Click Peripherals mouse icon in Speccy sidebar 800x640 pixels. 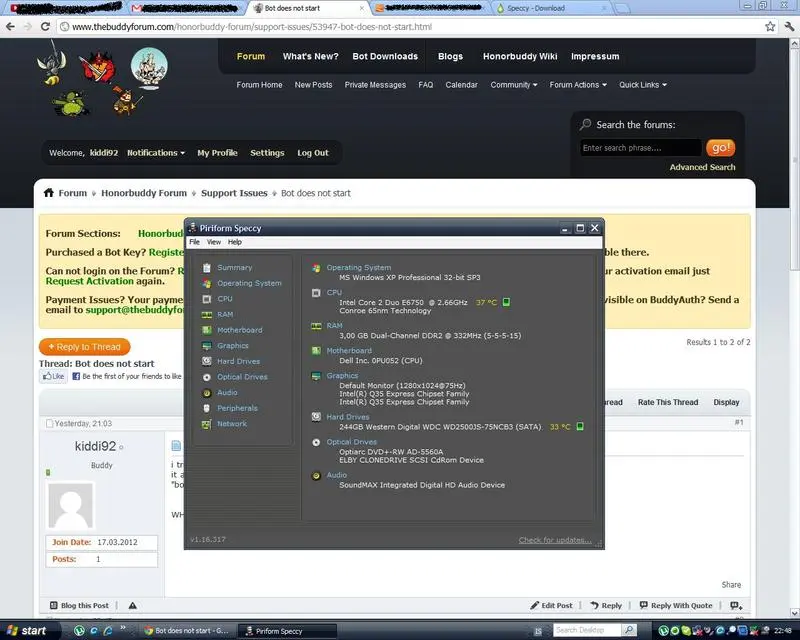click(x=207, y=408)
